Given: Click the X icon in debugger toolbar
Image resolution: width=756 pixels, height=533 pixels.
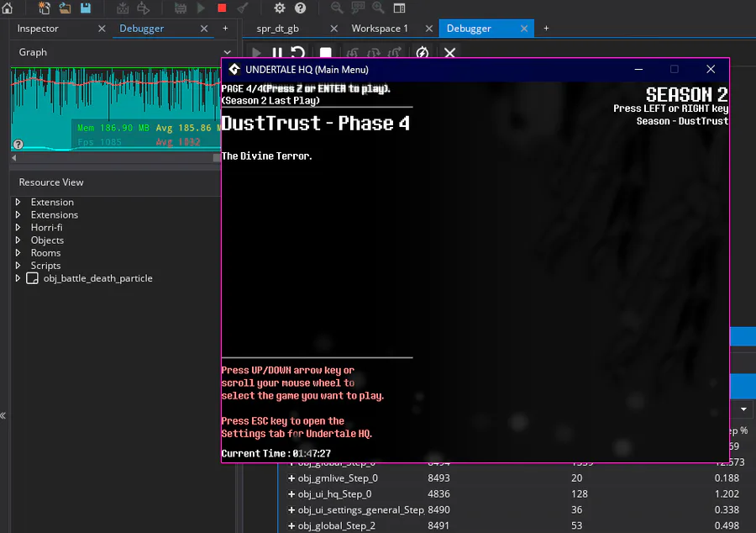Looking at the screenshot, I should (450, 52).
